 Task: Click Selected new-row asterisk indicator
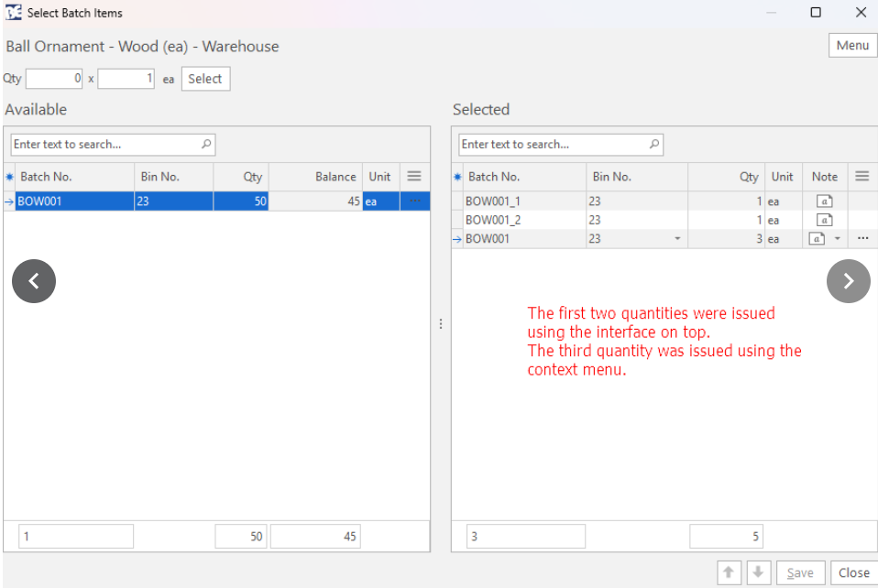[x=457, y=177]
